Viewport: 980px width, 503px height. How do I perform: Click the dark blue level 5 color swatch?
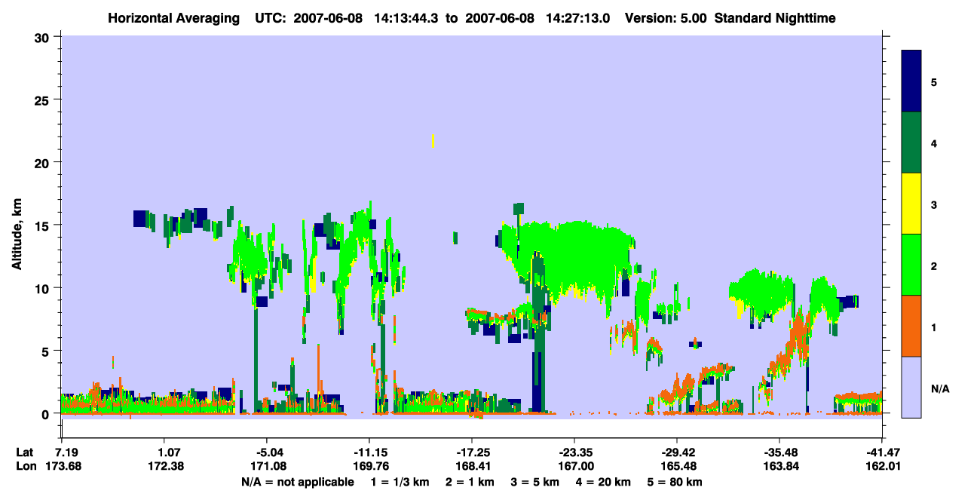[911, 81]
